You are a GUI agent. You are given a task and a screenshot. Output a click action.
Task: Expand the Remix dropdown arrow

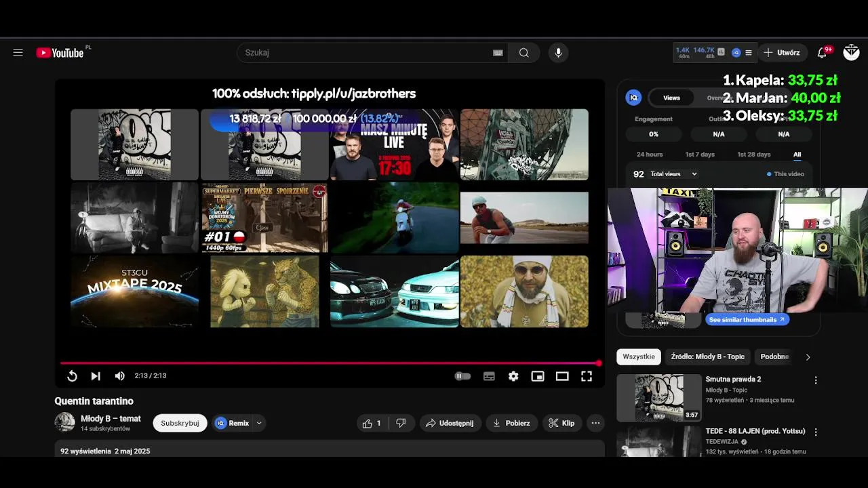(259, 423)
